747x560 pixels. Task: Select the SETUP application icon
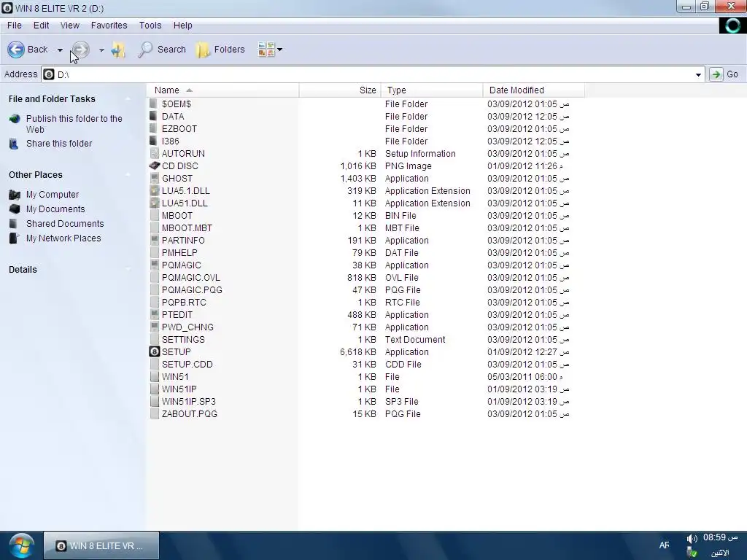tap(155, 351)
